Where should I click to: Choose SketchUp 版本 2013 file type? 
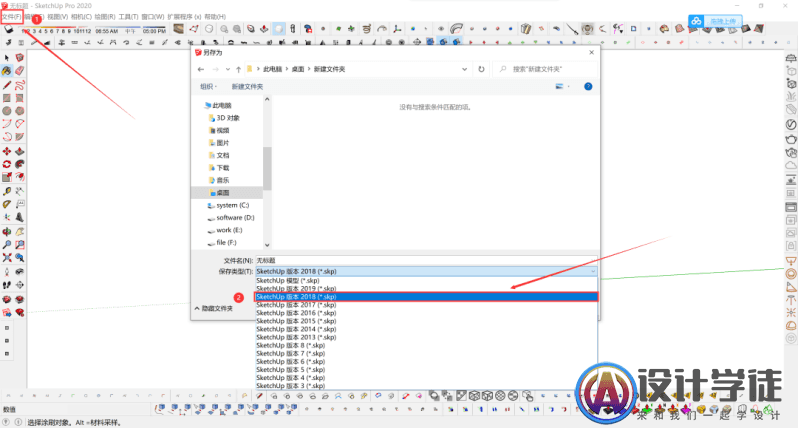click(x=426, y=337)
